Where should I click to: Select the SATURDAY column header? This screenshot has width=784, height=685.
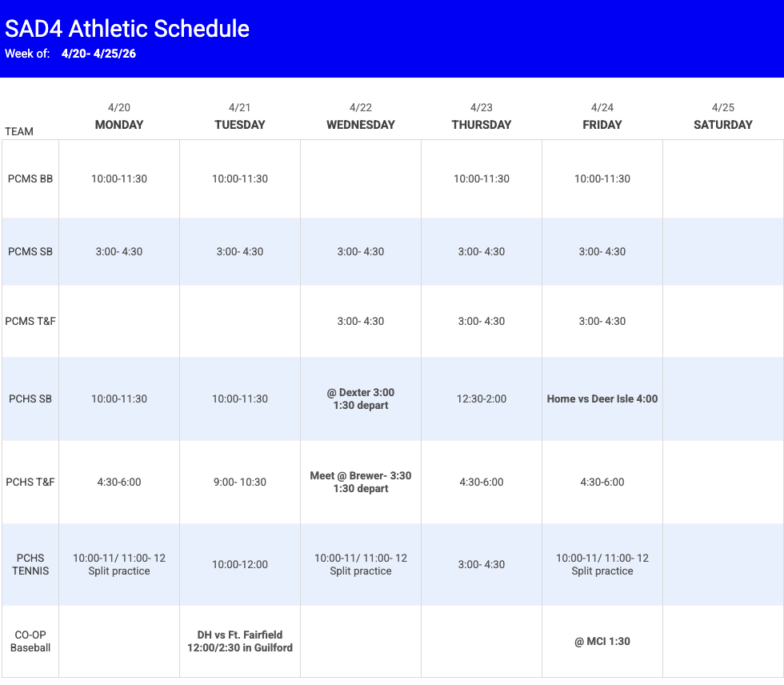722,124
